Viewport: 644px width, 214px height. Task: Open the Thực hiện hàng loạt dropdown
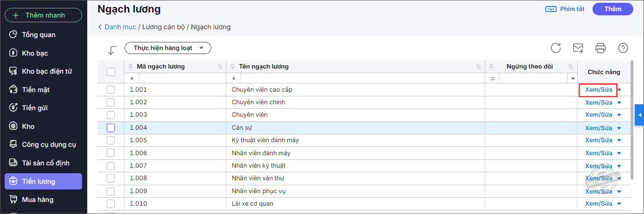[168, 48]
